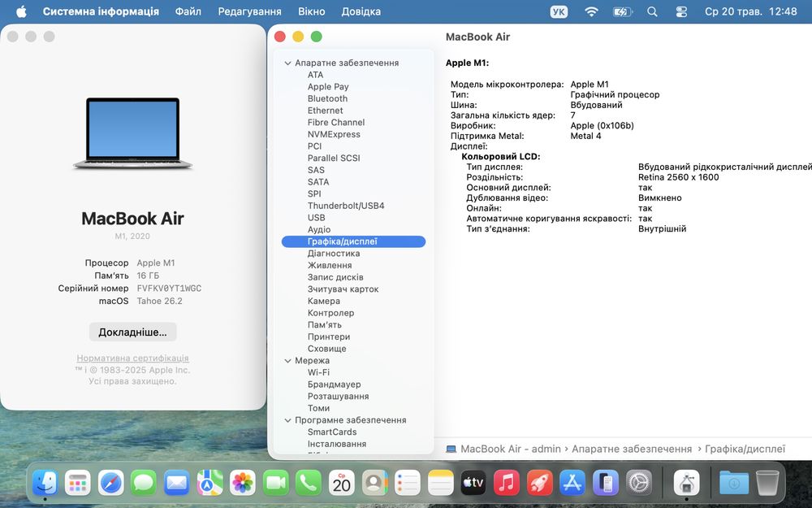Open the Apple menu
The width and height of the screenshot is (812, 508).
(21, 11)
